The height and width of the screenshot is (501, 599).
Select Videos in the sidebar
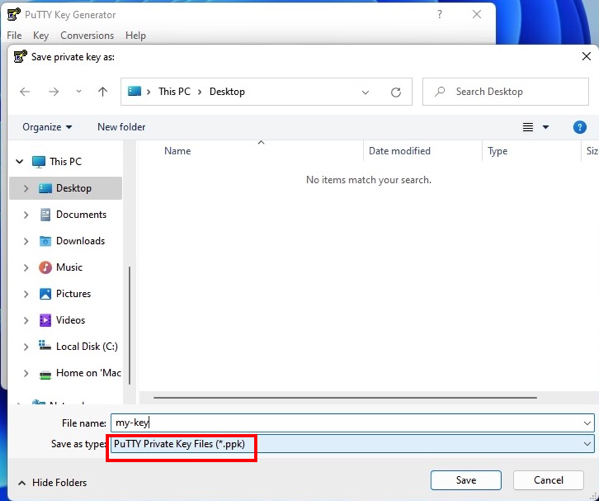(x=62, y=320)
